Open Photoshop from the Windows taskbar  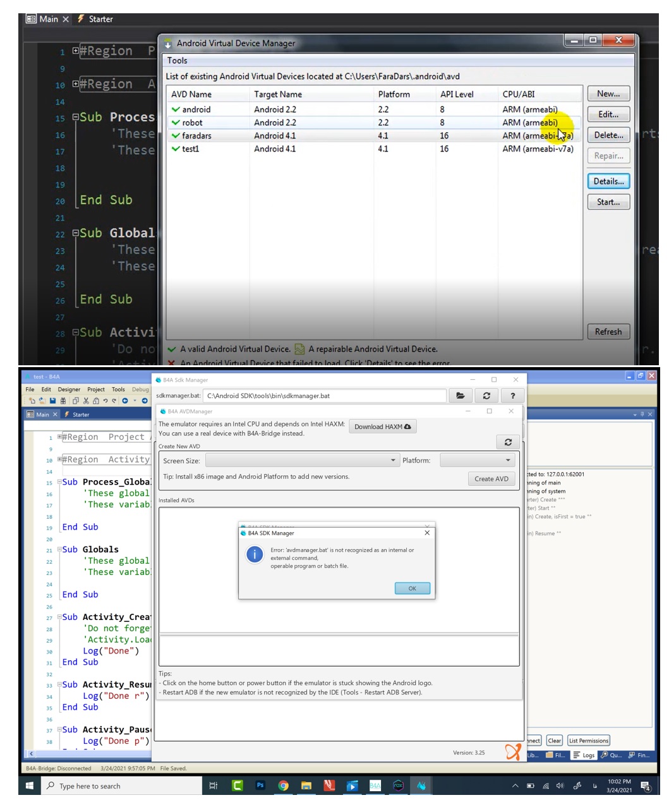click(x=260, y=785)
